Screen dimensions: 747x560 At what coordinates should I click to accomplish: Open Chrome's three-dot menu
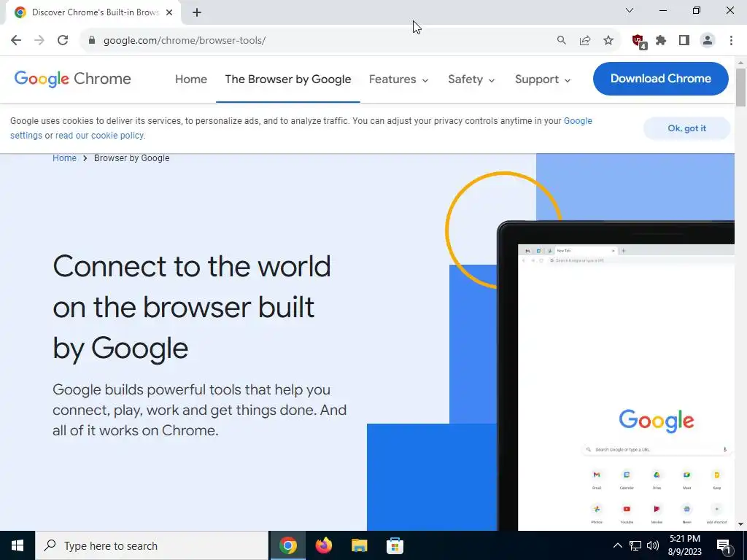(731, 41)
